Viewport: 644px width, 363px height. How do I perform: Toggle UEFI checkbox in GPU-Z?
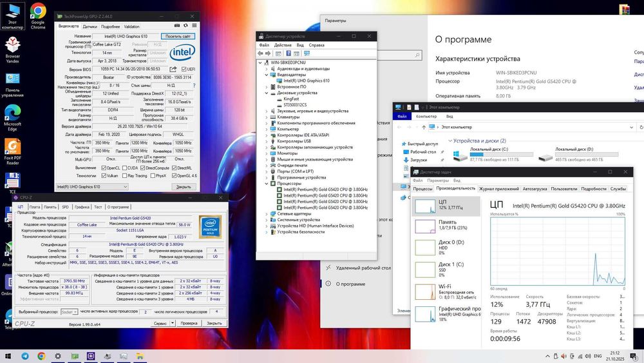pos(184,69)
